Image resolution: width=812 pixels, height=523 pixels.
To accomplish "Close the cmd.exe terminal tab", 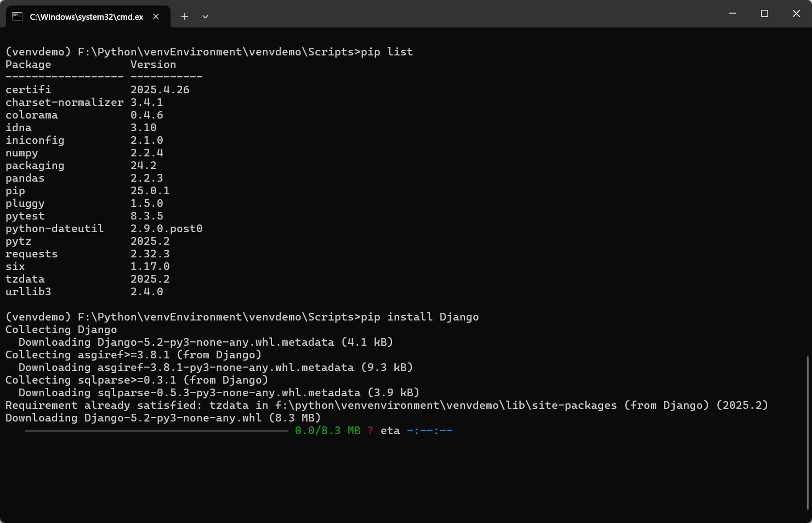I will tap(156, 16).
